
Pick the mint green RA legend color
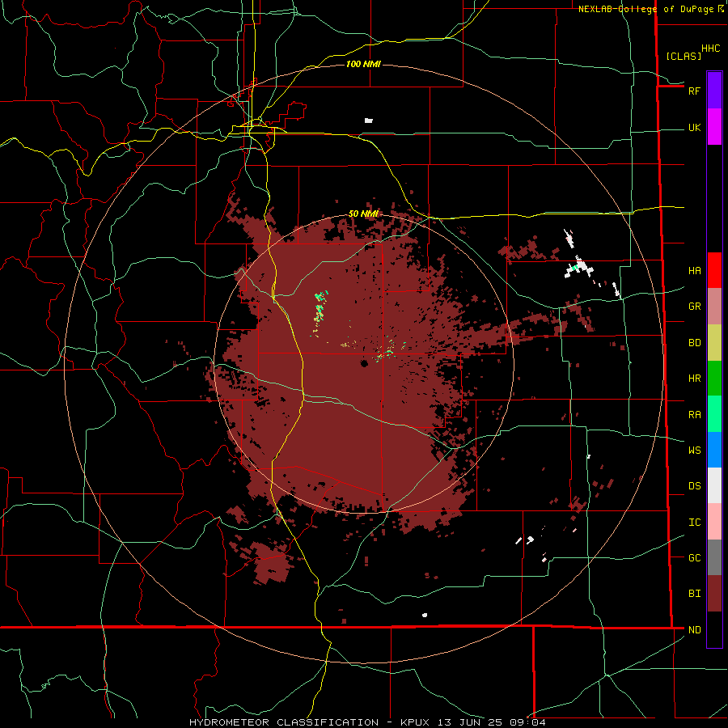tap(714, 414)
